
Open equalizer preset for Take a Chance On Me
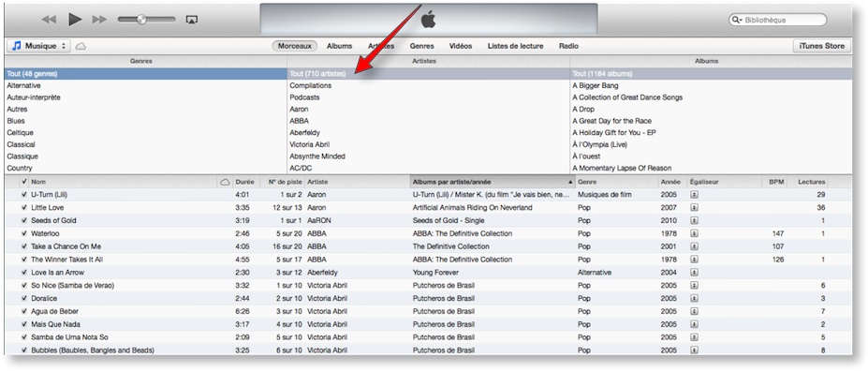coord(694,246)
